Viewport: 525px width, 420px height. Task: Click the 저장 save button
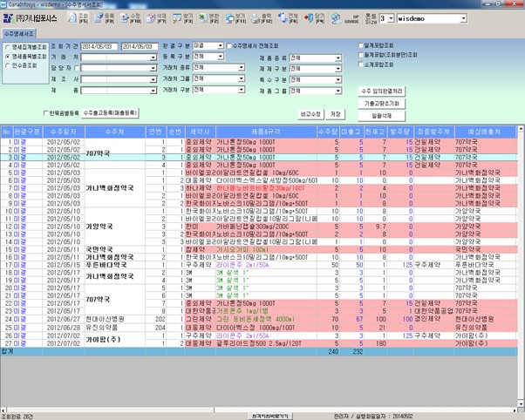tap(335, 114)
